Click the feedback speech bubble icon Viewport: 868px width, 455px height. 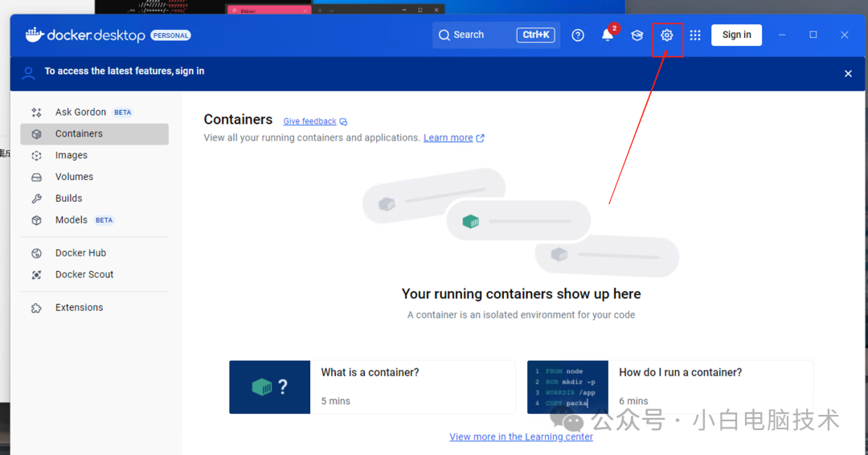click(343, 121)
